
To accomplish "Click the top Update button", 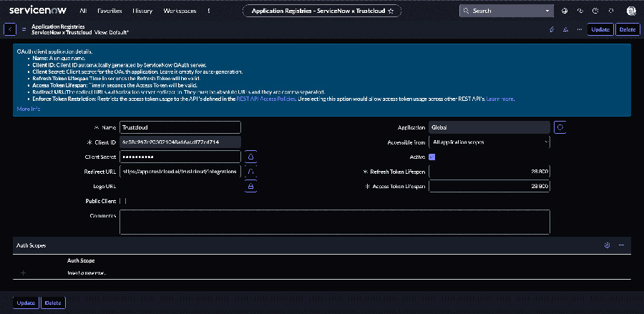I will (x=600, y=29).
